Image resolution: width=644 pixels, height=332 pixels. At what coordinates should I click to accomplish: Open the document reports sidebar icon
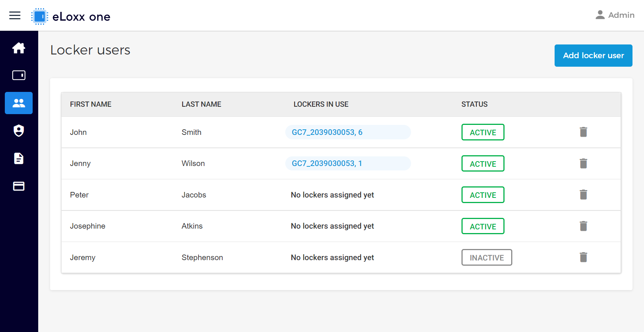[x=19, y=158]
